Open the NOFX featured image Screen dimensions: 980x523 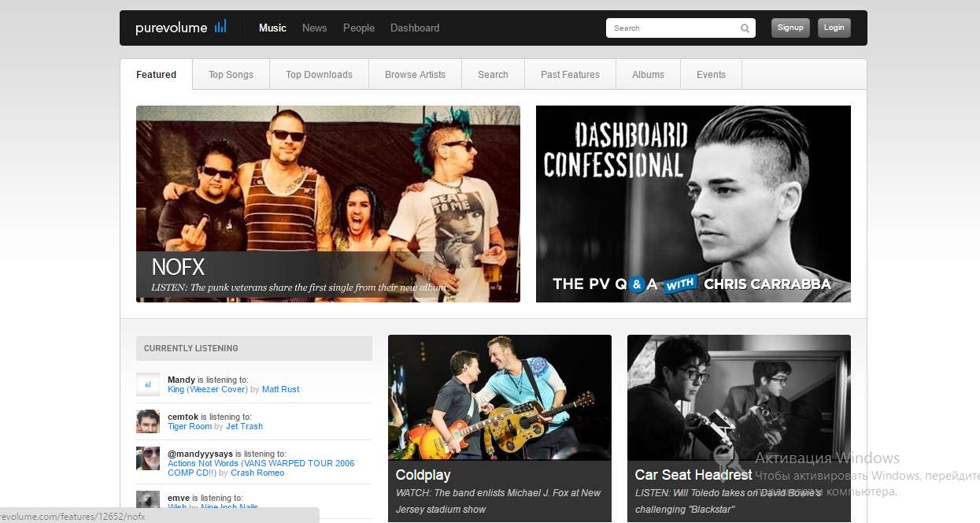[327, 189]
